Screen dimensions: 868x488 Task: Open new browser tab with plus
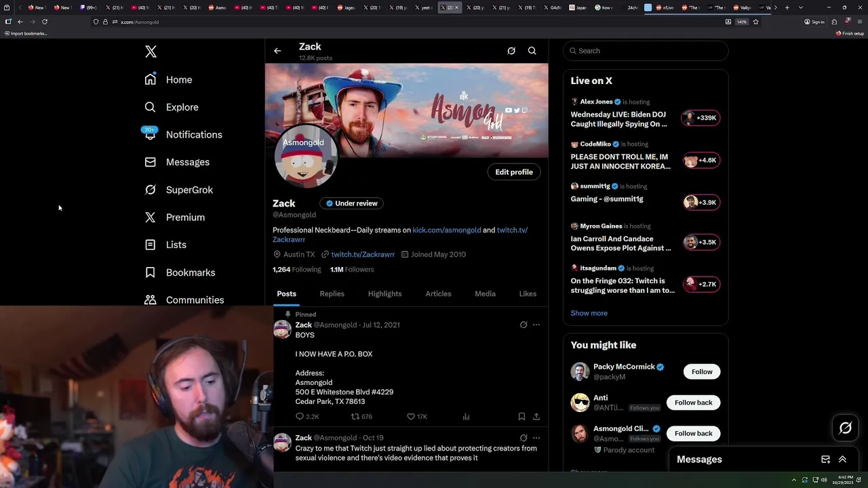(787, 7)
